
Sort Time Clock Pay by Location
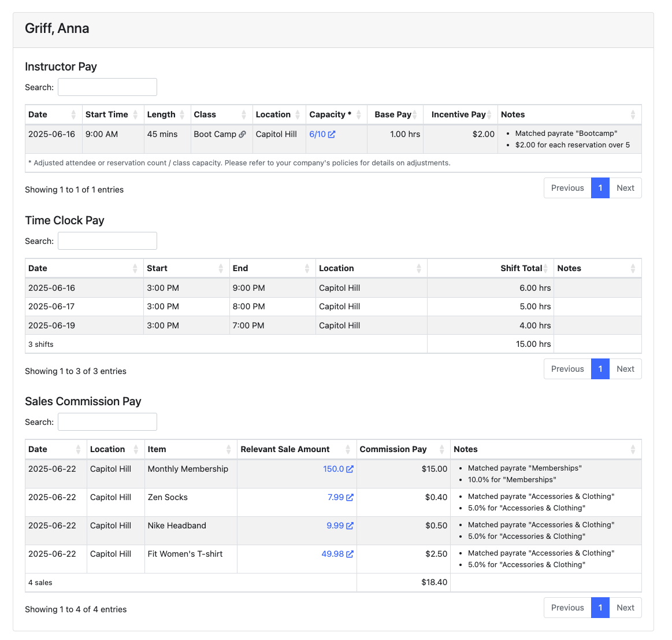click(372, 268)
